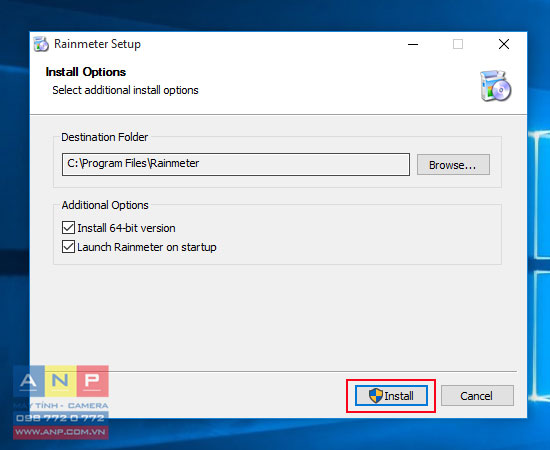
Task: Click the ANP logo watermark
Action: pyautogui.click(x=61, y=381)
